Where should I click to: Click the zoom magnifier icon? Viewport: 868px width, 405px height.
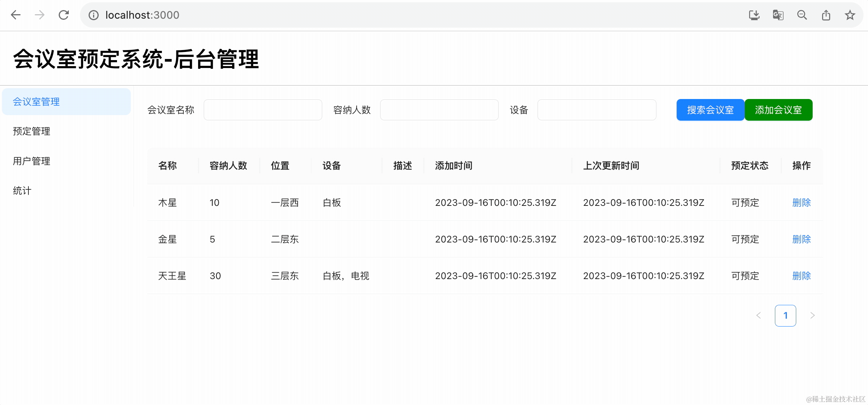pos(802,15)
